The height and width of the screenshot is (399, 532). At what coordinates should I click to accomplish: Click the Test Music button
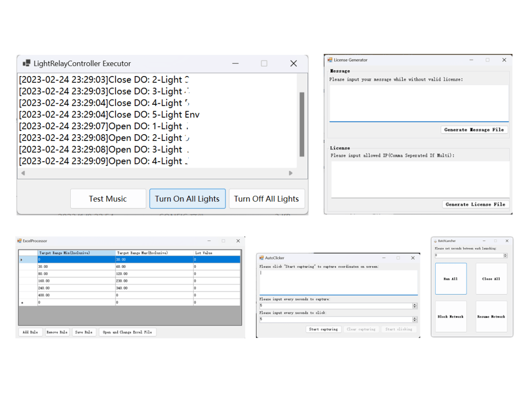tap(108, 199)
